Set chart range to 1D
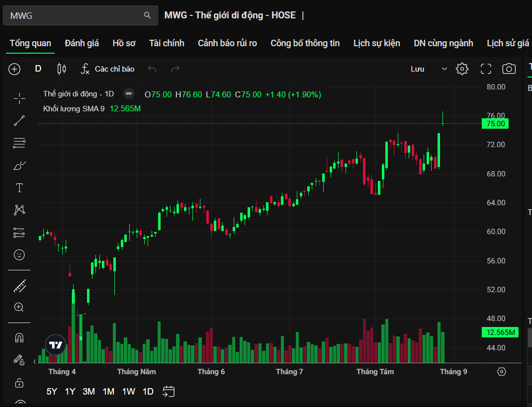The width and height of the screenshot is (532, 407). pyautogui.click(x=148, y=392)
